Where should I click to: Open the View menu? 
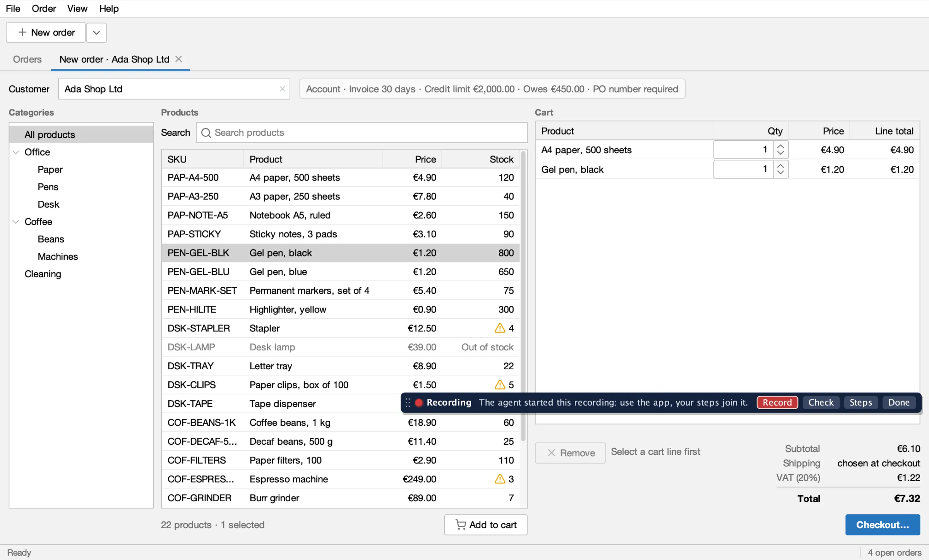tap(77, 9)
